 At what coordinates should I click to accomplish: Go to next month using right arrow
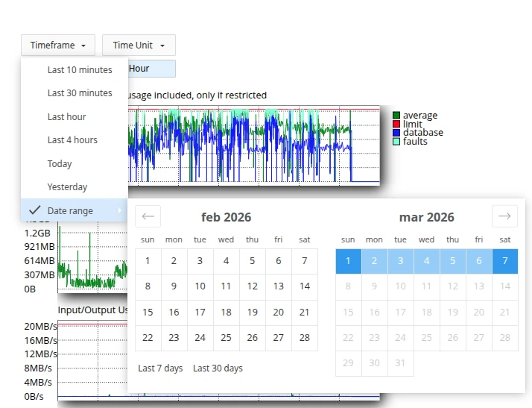click(504, 216)
